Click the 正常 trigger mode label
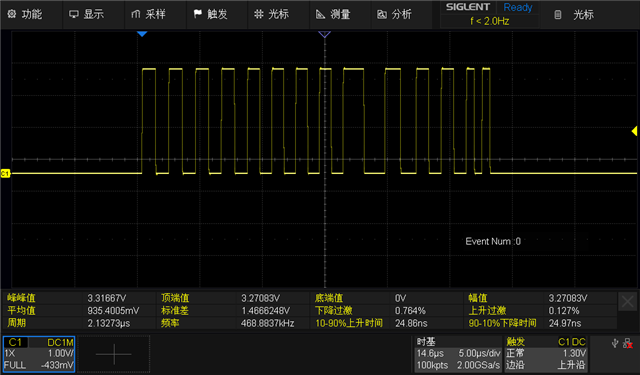 coord(515,353)
